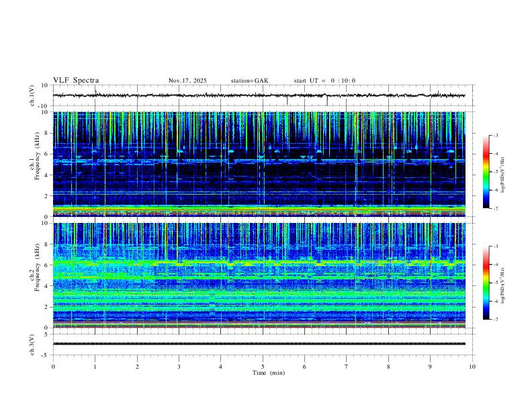Image resolution: width=532 pixels, height=411 pixels.
Task: Click the ch.2 PSD color scale bar
Action: coord(486,283)
